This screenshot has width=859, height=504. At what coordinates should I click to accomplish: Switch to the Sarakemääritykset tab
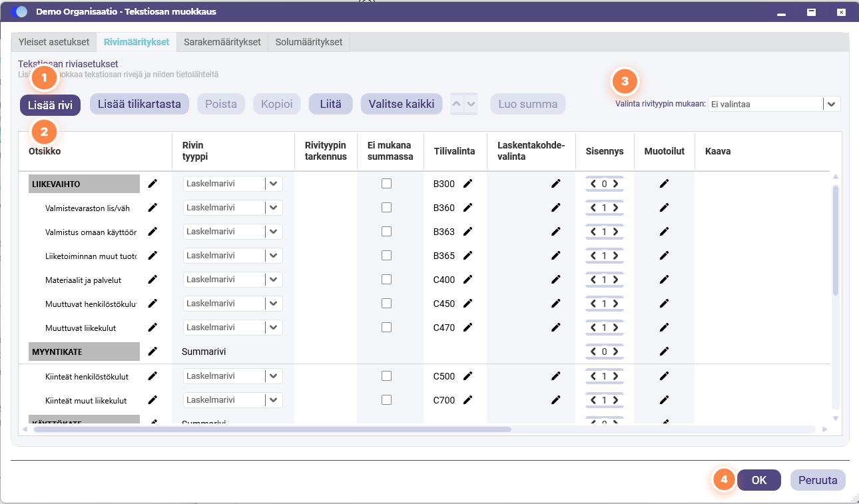222,42
